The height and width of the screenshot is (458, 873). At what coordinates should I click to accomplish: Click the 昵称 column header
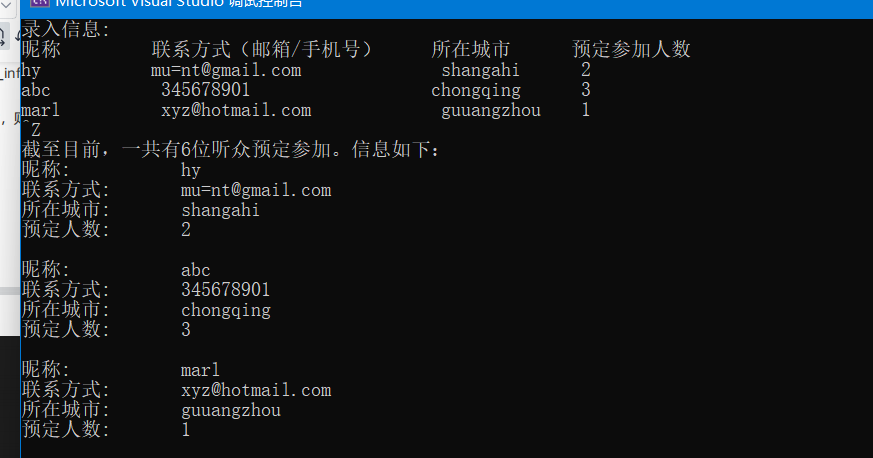pos(41,50)
